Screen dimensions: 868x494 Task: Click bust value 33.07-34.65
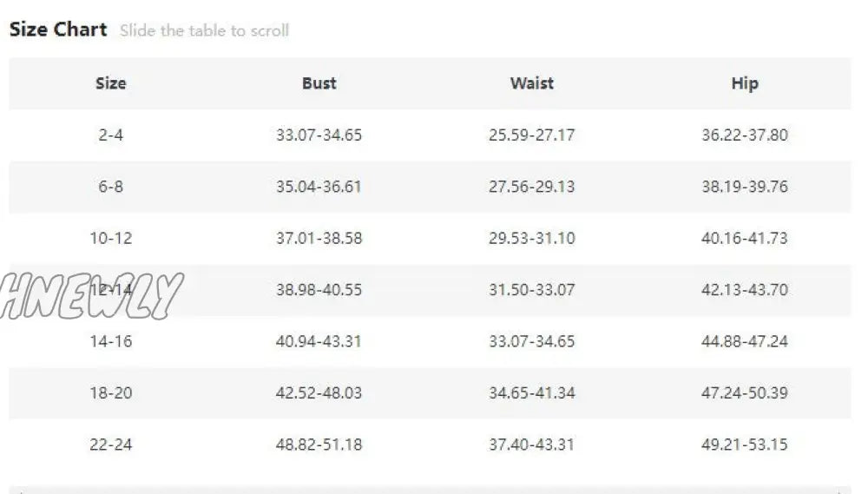319,135
